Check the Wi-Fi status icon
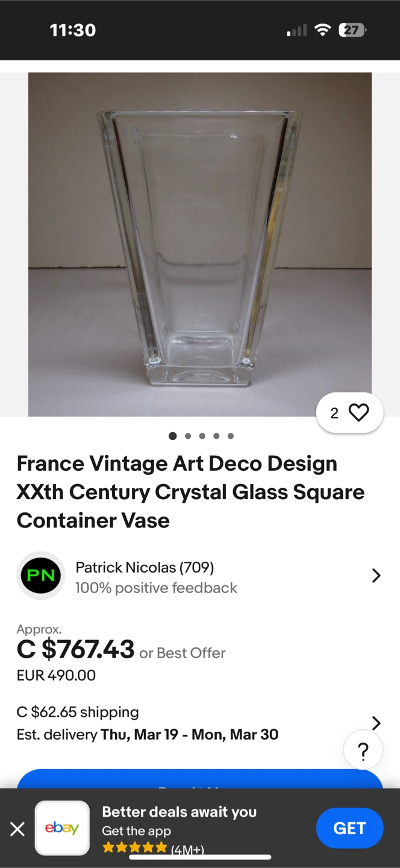Screen dimensions: 400x868 (x=323, y=30)
